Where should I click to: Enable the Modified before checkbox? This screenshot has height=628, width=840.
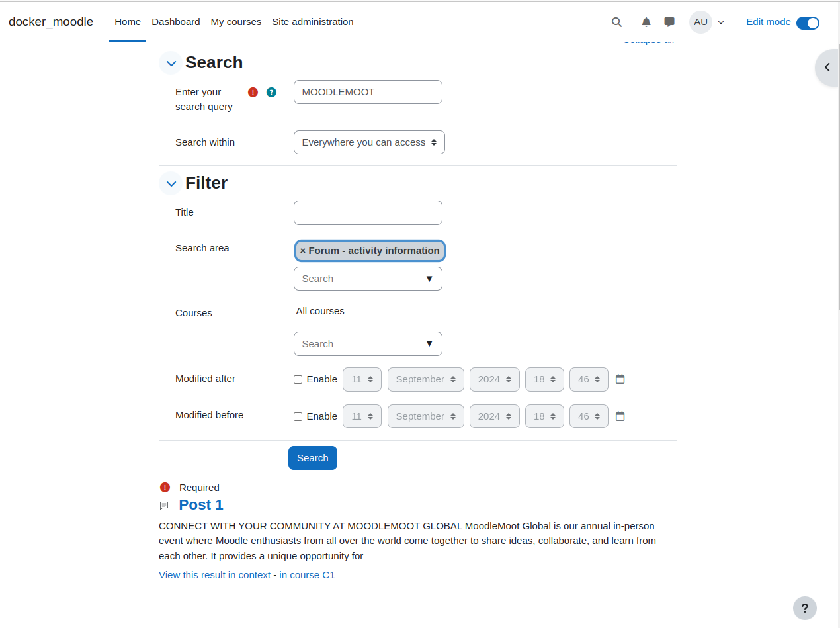coord(298,416)
